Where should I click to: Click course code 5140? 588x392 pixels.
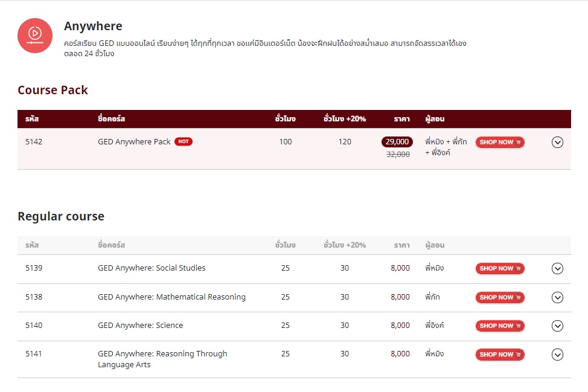(x=34, y=325)
